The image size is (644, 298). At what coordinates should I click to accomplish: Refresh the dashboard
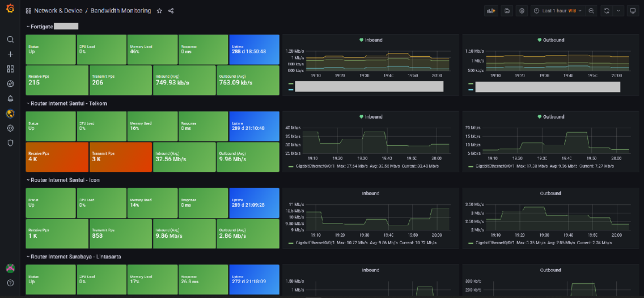607,11
